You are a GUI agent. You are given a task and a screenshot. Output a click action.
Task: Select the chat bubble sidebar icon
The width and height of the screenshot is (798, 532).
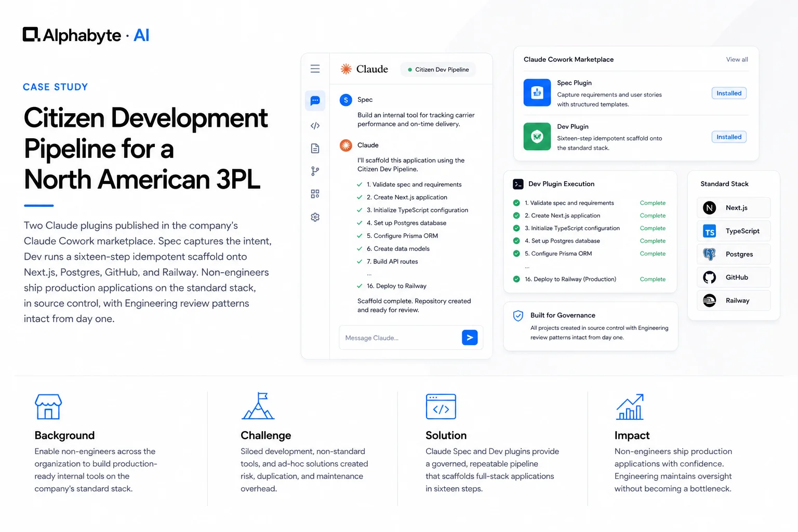[x=315, y=101]
